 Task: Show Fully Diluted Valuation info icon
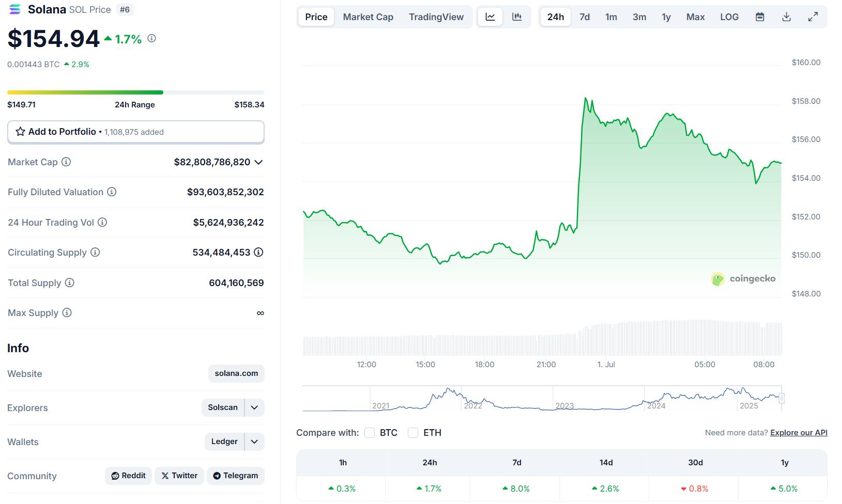tap(112, 192)
